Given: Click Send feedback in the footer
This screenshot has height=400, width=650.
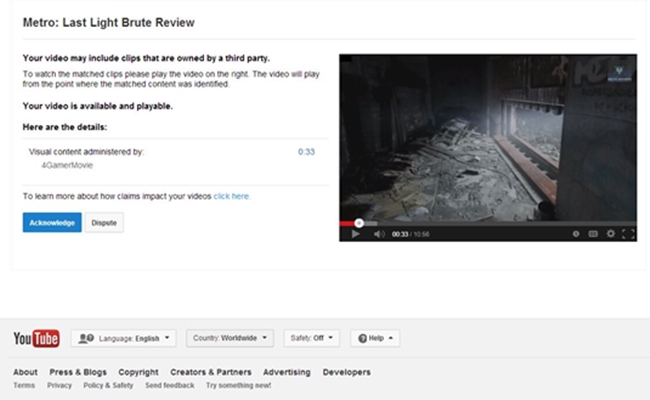Looking at the screenshot, I should 169,385.
